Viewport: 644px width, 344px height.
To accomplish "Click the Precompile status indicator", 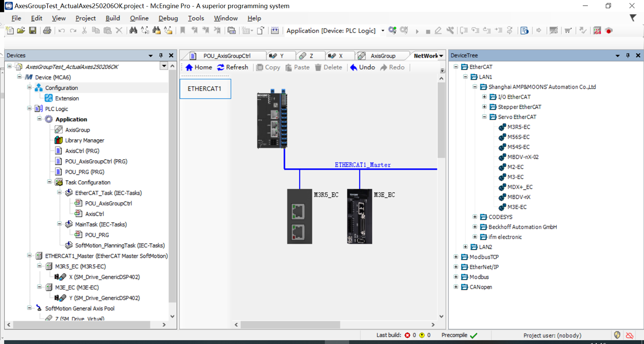I will [459, 335].
